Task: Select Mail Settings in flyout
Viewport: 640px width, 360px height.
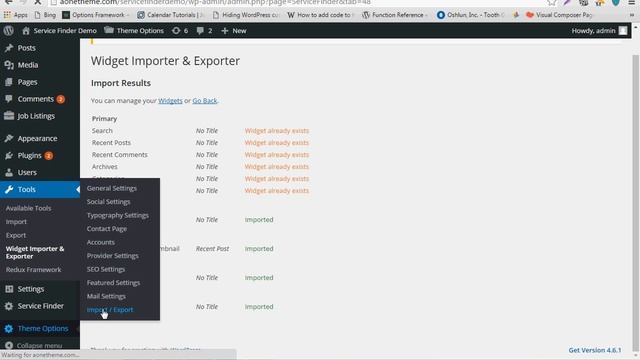Action: [x=106, y=296]
